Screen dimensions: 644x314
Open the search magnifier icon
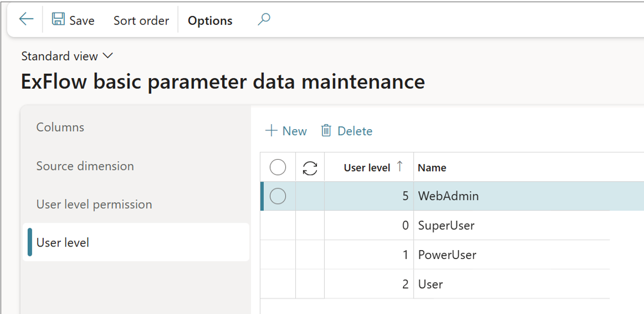[x=264, y=20]
